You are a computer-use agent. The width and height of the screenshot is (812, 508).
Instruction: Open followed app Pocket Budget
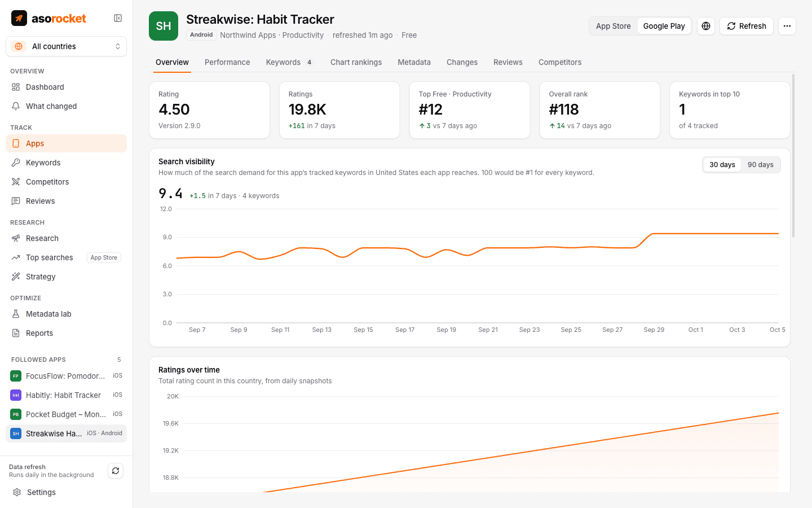[66, 414]
